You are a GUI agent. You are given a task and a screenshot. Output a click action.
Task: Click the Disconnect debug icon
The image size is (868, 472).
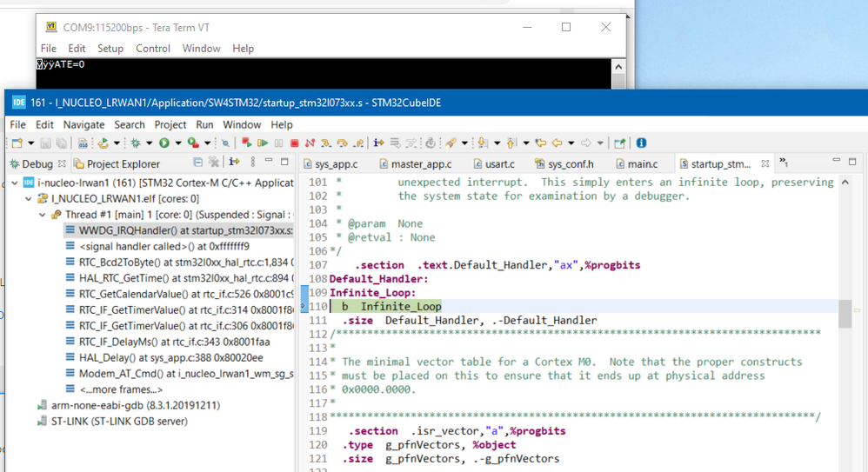[x=310, y=143]
